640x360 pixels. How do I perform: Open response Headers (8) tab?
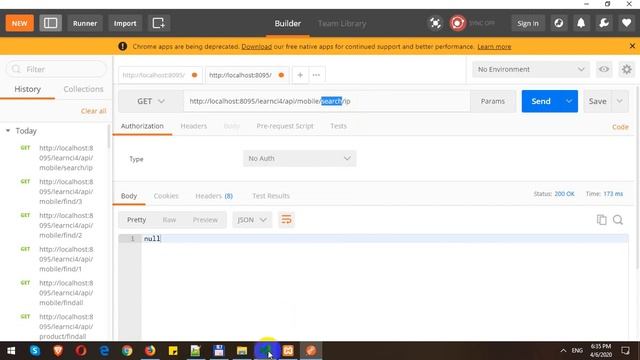click(x=214, y=196)
